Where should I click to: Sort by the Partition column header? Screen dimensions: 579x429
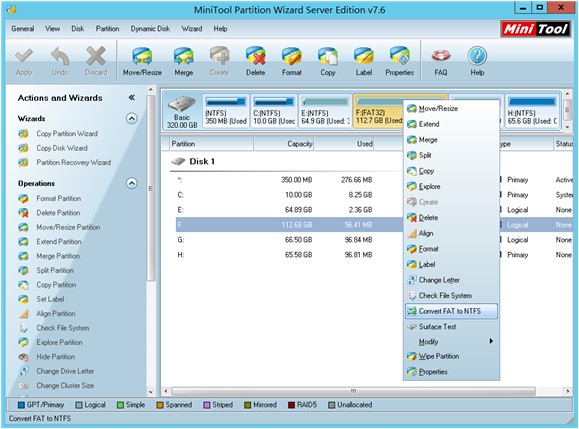(x=211, y=144)
